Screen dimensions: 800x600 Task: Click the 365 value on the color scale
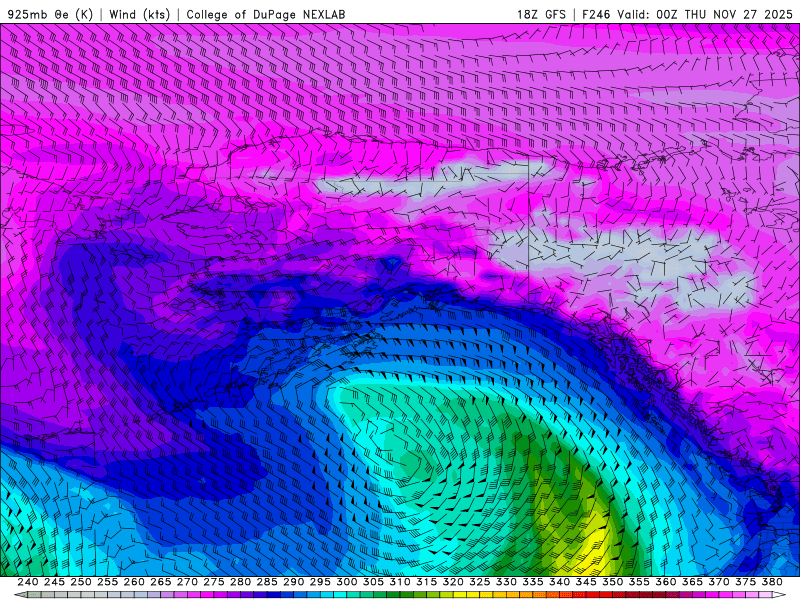[692, 582]
